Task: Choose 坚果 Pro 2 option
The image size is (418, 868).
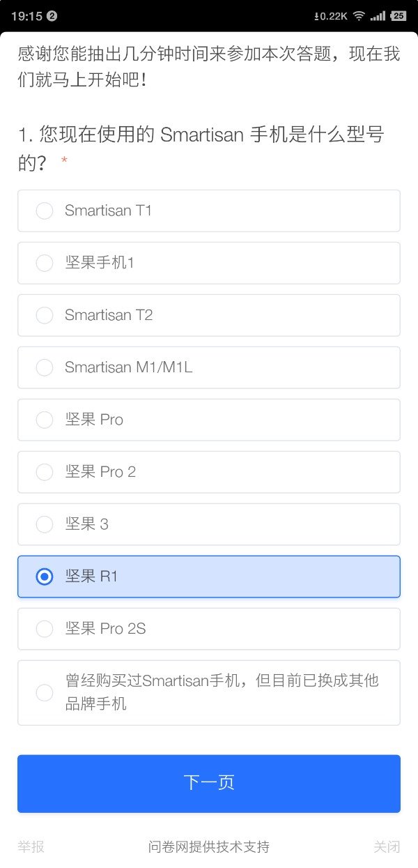Action: pyautogui.click(x=45, y=472)
